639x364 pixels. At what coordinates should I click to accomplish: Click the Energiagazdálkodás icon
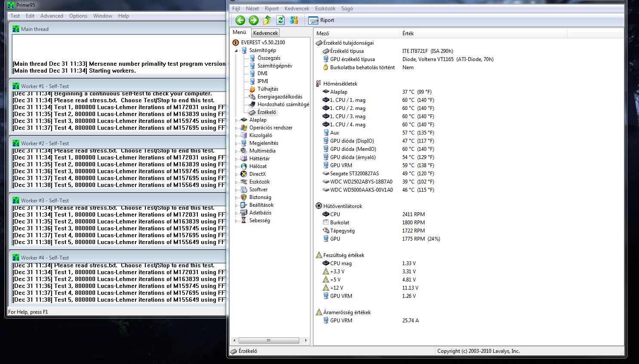point(252,97)
